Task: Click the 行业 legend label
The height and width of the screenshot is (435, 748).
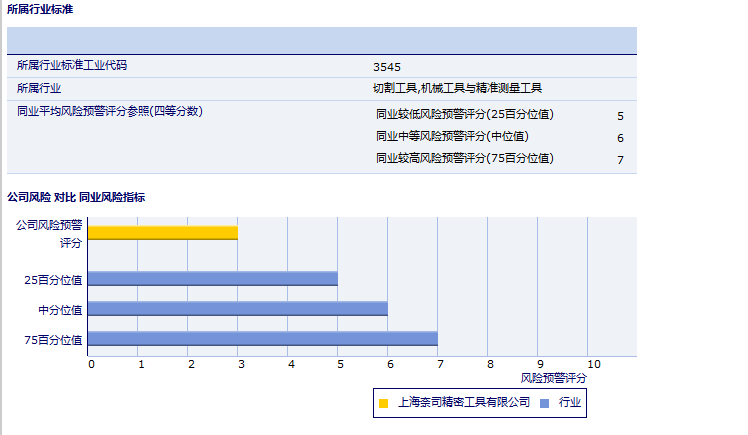Action: pyautogui.click(x=570, y=403)
